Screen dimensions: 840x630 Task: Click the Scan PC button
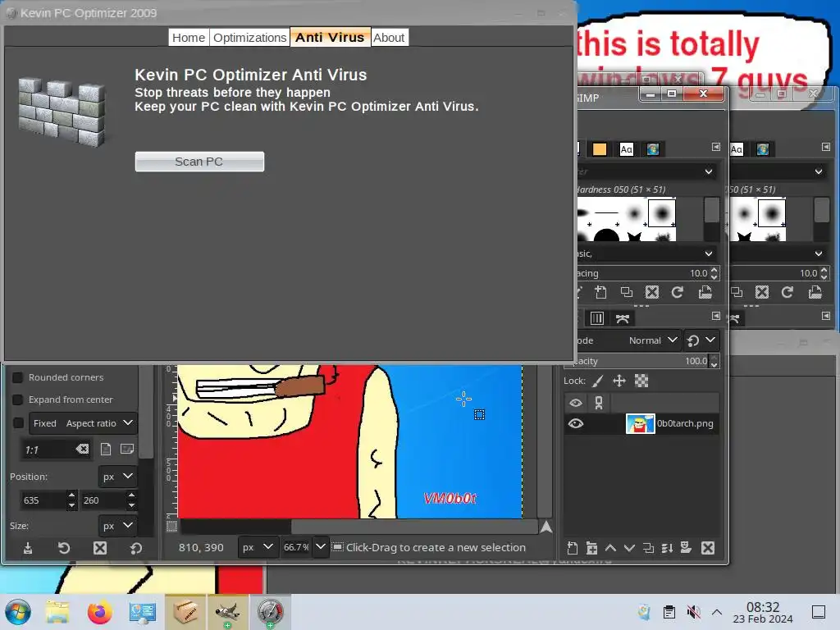click(199, 162)
